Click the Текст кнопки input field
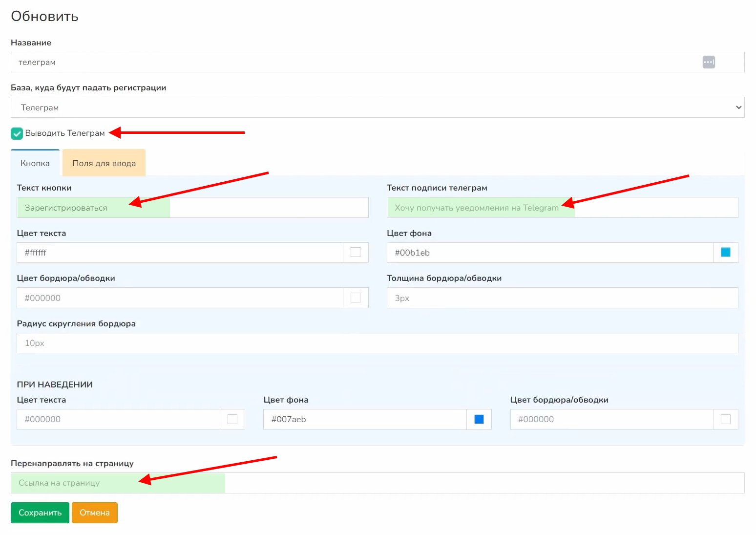The width and height of the screenshot is (756, 535). [192, 208]
